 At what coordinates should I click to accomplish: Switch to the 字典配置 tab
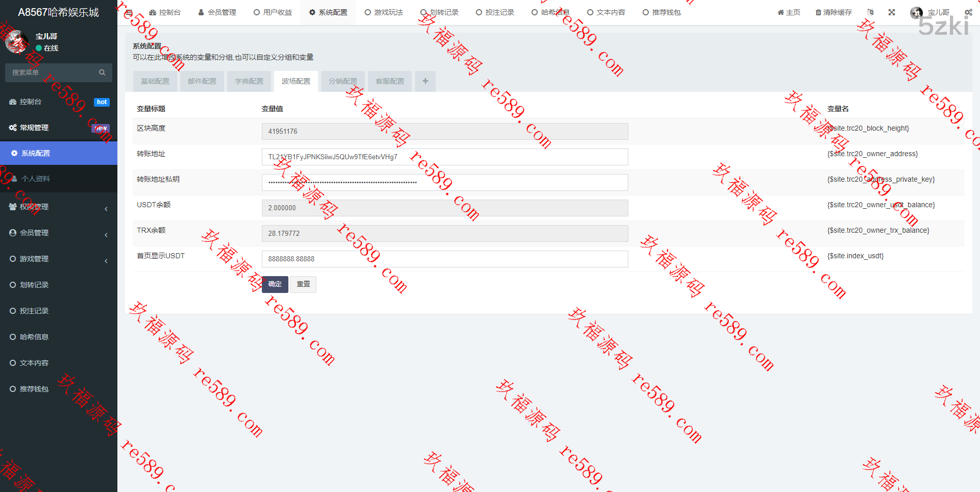tap(249, 81)
